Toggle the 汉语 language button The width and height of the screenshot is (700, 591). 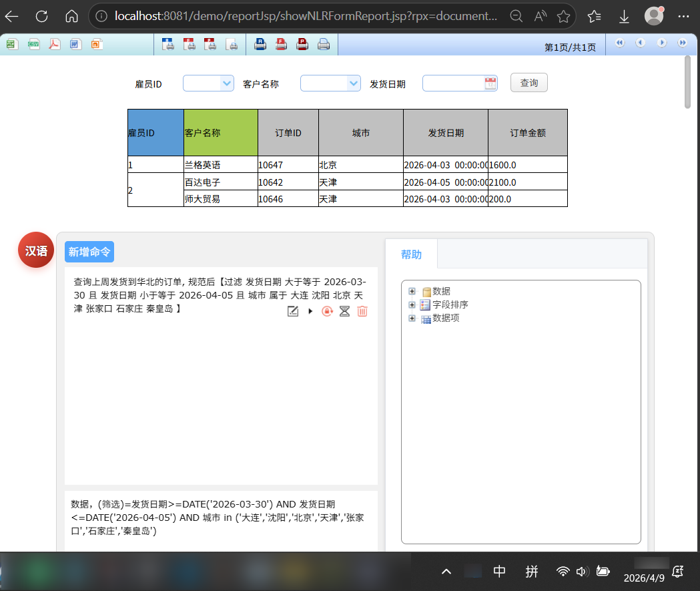click(x=36, y=251)
